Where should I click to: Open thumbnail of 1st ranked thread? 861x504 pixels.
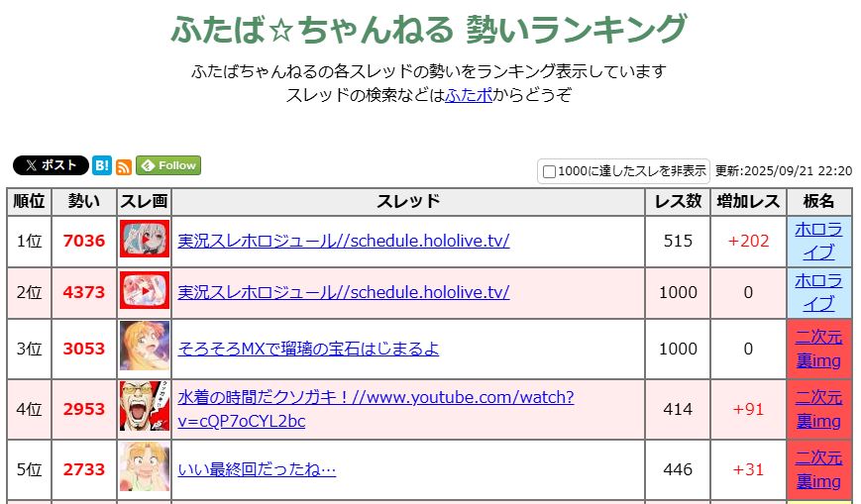click(144, 241)
